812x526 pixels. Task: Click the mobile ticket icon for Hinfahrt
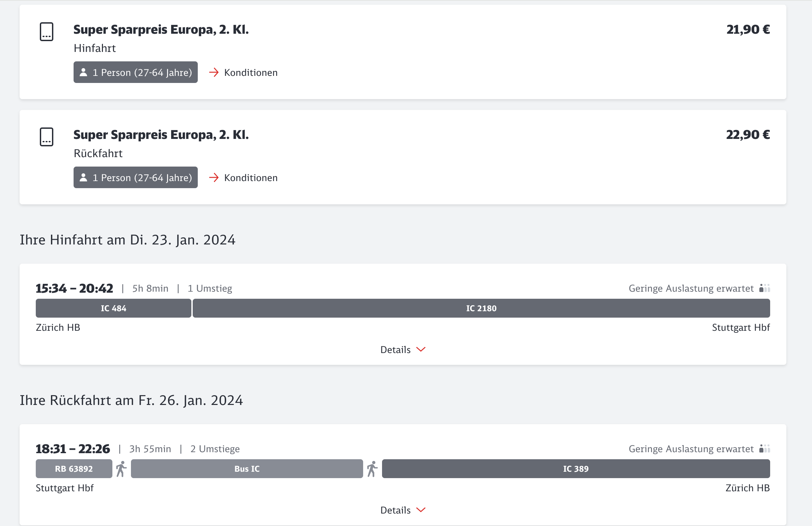click(46, 32)
